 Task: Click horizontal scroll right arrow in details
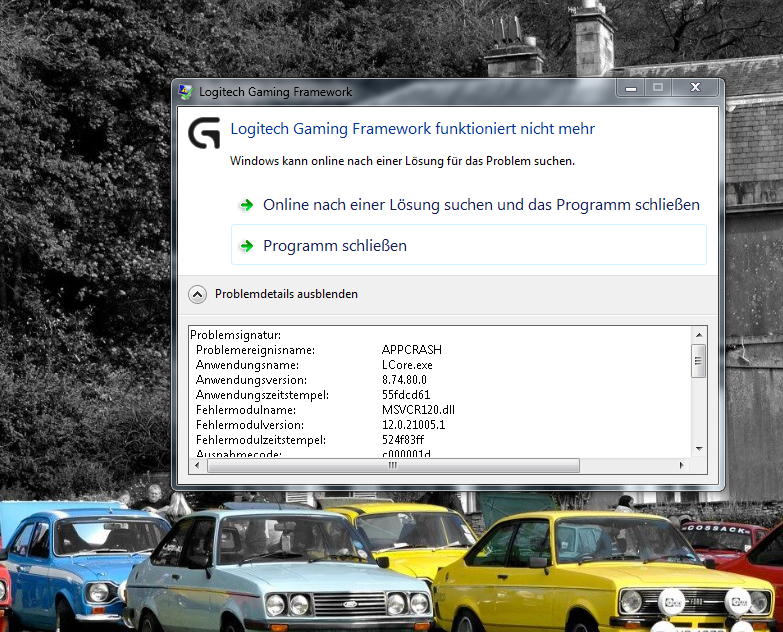(682, 466)
